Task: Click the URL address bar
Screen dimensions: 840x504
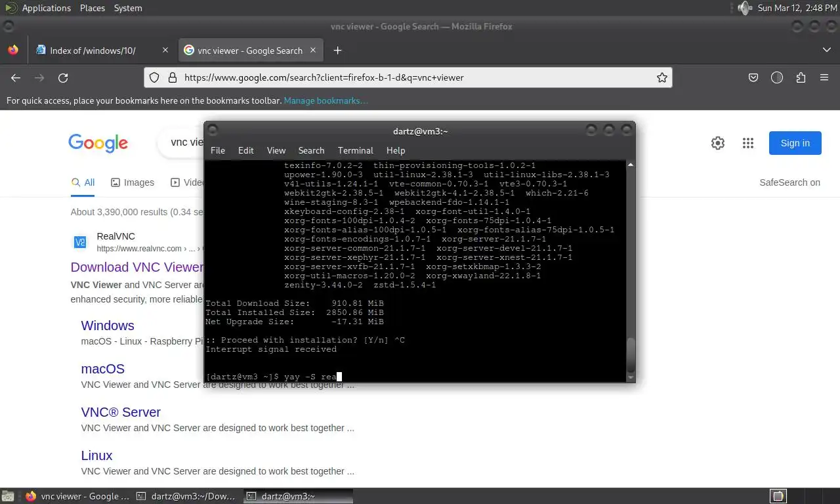Action: tap(408, 77)
